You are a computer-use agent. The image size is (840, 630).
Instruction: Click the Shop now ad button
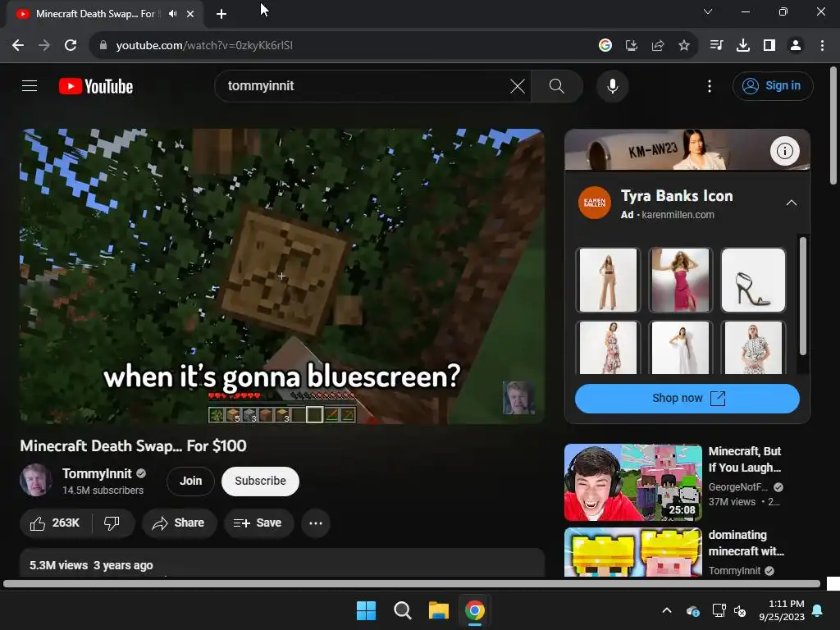coord(687,398)
